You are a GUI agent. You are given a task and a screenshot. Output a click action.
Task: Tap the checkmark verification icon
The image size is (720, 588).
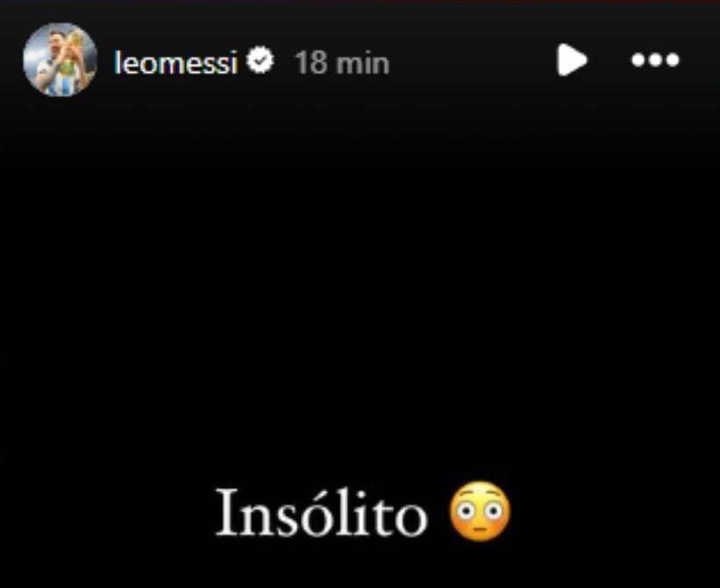(x=260, y=61)
